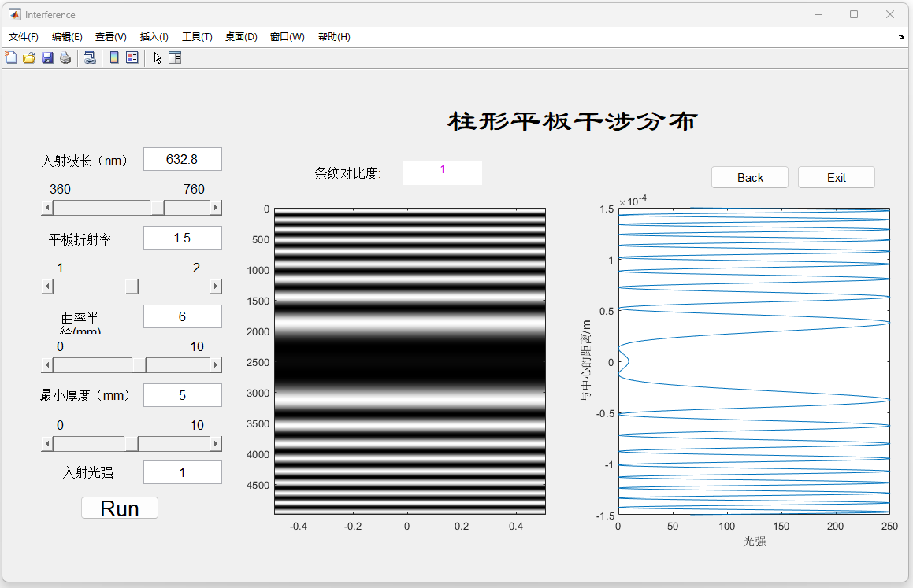
Task: Click the New Figure toolbar icon
Action: (x=11, y=57)
